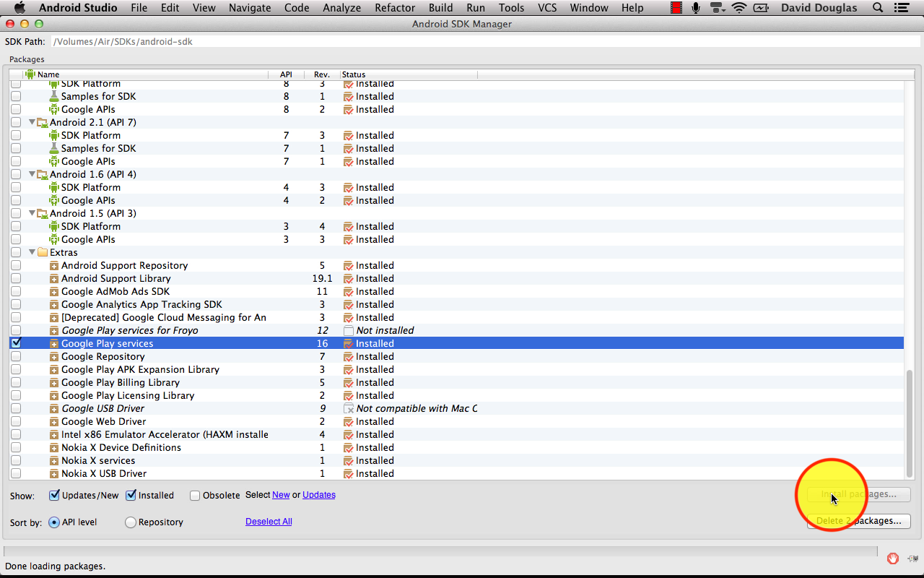Open the Apple menu
924x578 pixels.
tap(19, 8)
